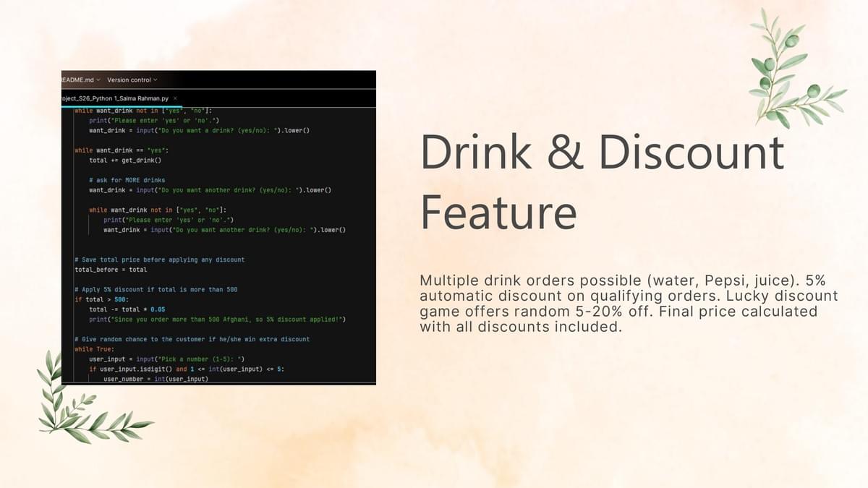The width and height of the screenshot is (868, 488).
Task: Click the line total -= total * 0.05
Action: point(127,309)
